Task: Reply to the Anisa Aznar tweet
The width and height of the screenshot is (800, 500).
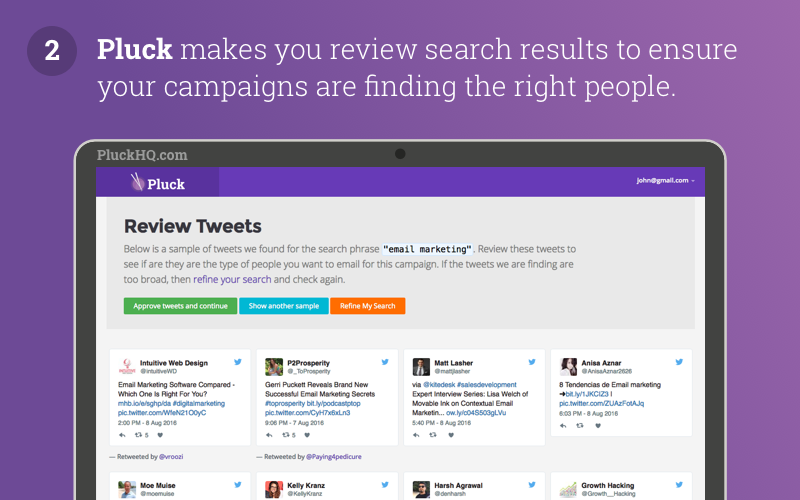Action: 563,426
